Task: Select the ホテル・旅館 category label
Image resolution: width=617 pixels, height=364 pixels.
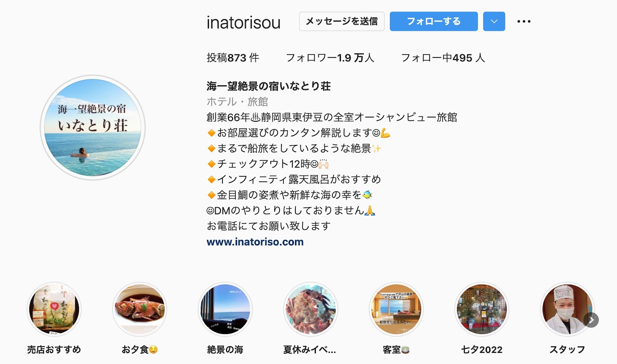Action: [x=237, y=102]
